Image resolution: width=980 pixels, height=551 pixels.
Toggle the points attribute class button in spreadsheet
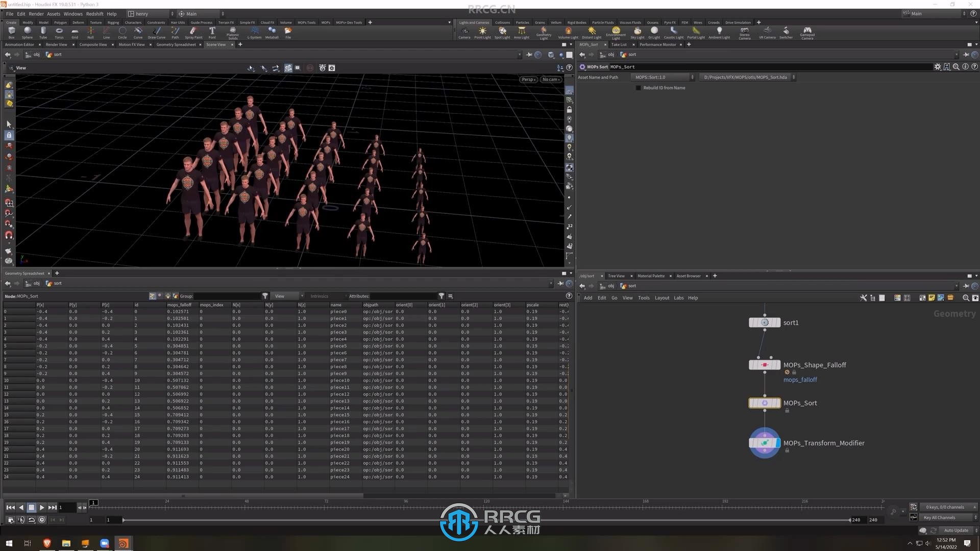point(152,296)
